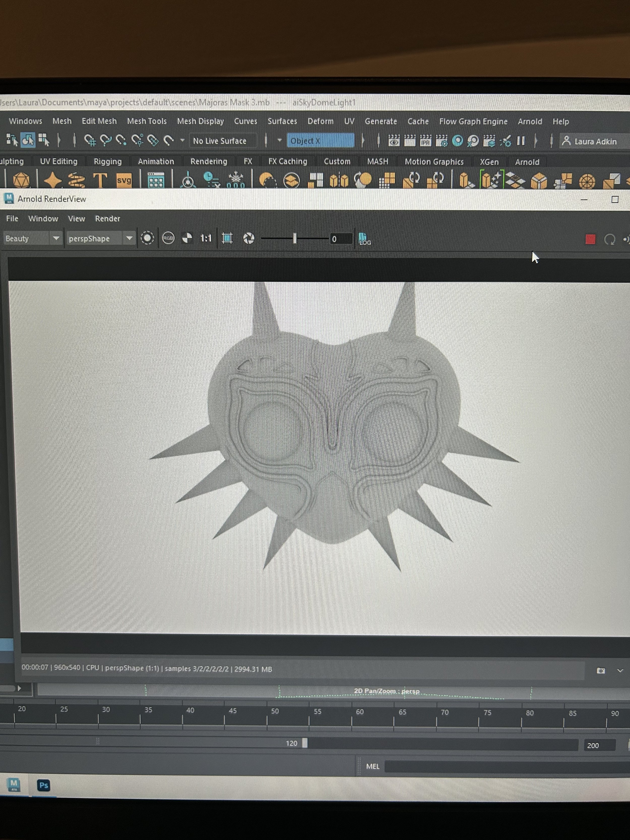Image resolution: width=630 pixels, height=840 pixels.
Task: Stop the render with the red button
Action: 590,239
